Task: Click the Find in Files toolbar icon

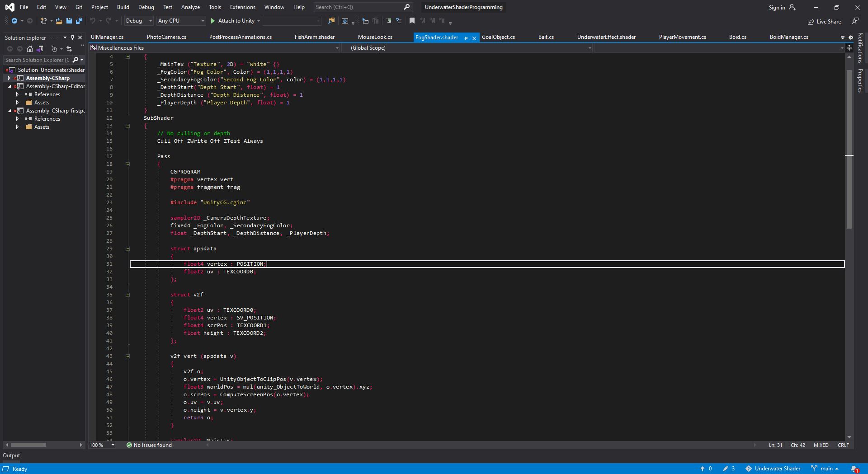Action: click(x=331, y=21)
